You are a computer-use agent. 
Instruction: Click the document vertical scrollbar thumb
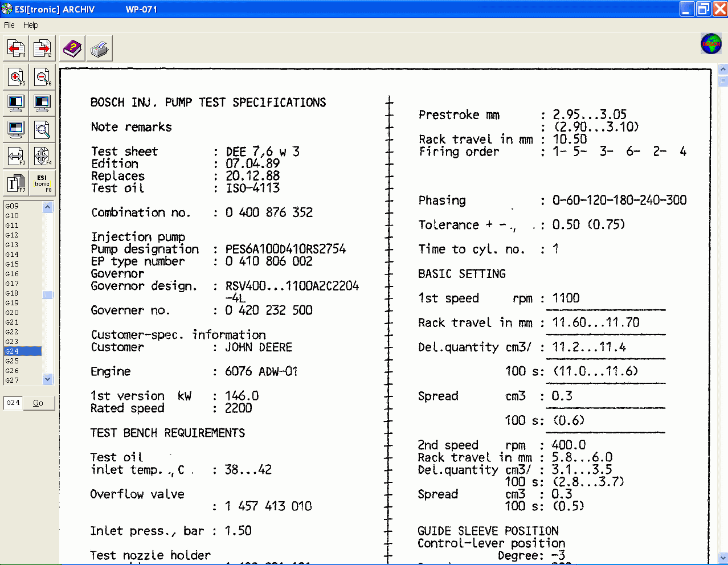(723, 81)
